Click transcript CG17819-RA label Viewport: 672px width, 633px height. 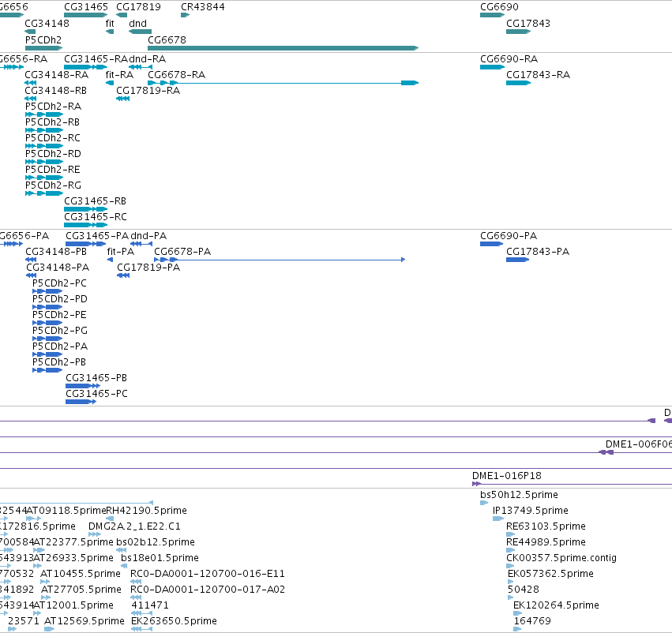[x=148, y=91]
